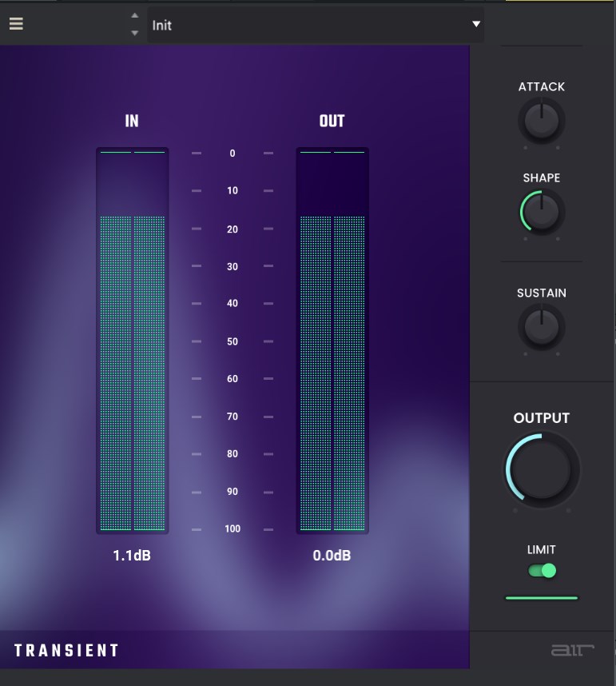Viewport: 616px width, 686px height.
Task: Click the preset down arrow
Action: point(134,33)
